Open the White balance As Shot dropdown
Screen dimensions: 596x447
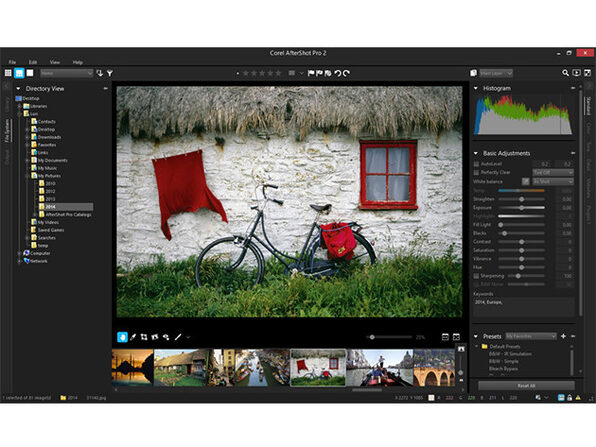[x=553, y=182]
